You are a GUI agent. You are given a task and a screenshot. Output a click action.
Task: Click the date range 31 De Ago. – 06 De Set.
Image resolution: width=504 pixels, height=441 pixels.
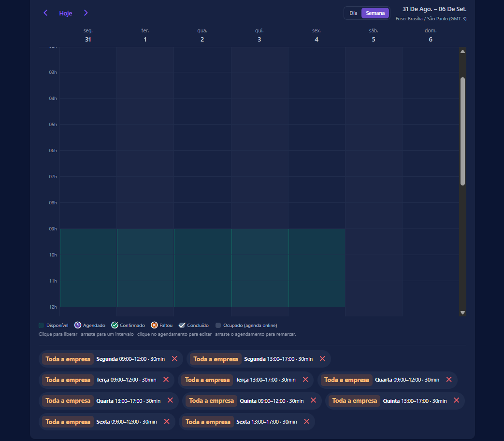click(x=434, y=9)
